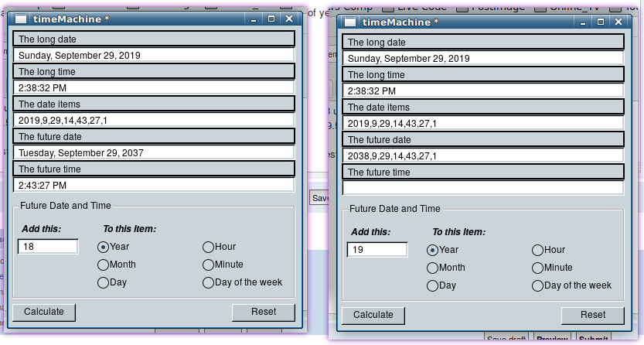
Task: Minimize the left timeMachine window
Action: coord(254,19)
